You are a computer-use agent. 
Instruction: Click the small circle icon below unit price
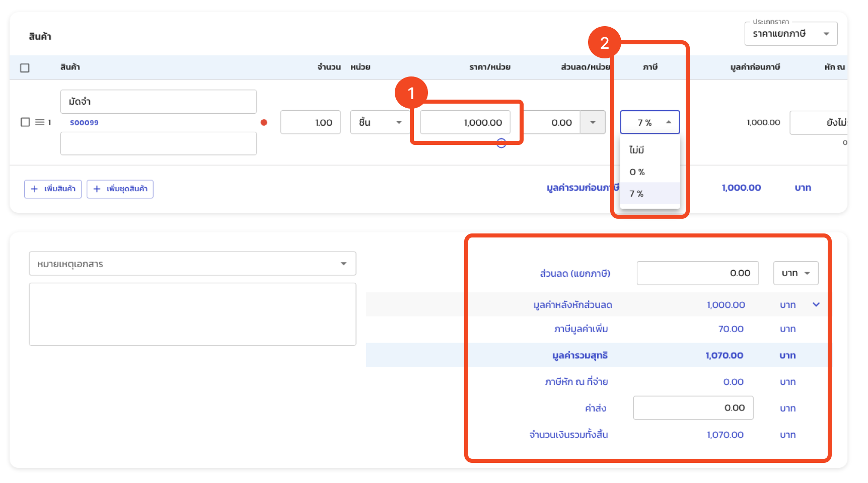(501, 143)
